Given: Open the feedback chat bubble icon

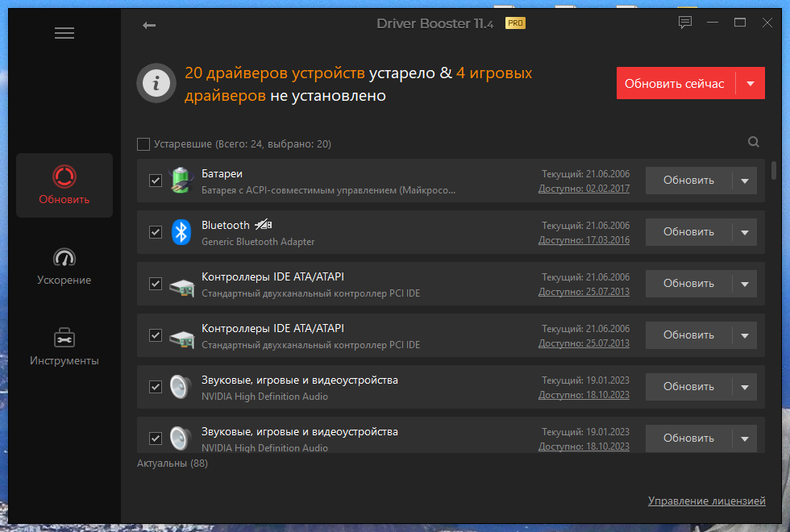Looking at the screenshot, I should (684, 23).
